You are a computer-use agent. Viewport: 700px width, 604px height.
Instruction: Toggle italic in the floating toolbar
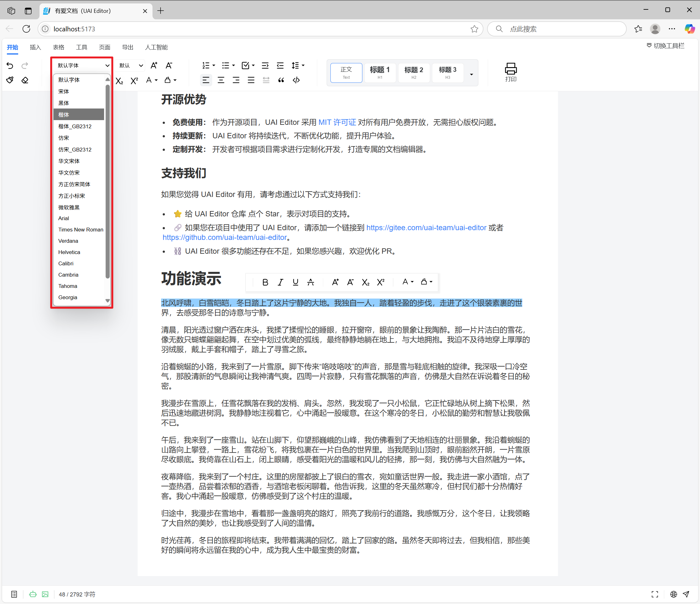click(x=280, y=282)
